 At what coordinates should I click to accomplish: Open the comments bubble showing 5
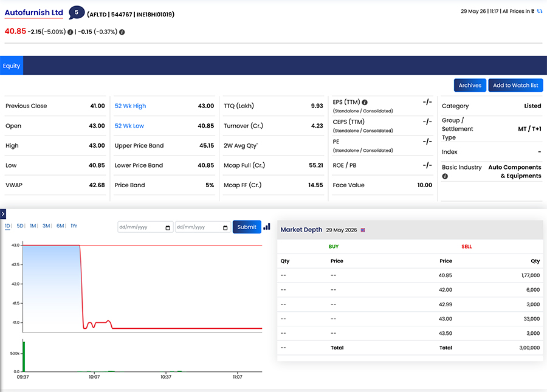[x=77, y=13]
